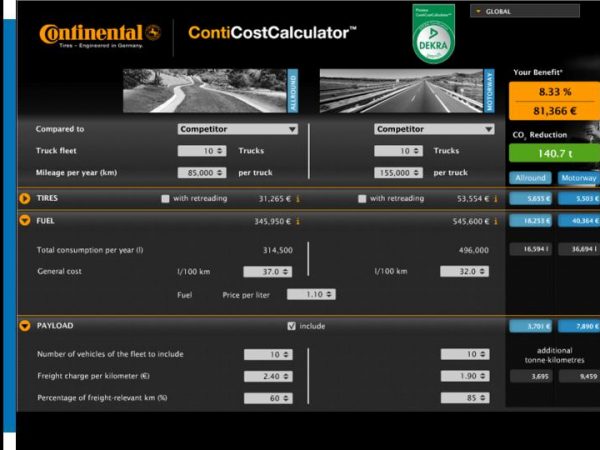Click the 36,694 l fuel savings value

click(x=579, y=249)
